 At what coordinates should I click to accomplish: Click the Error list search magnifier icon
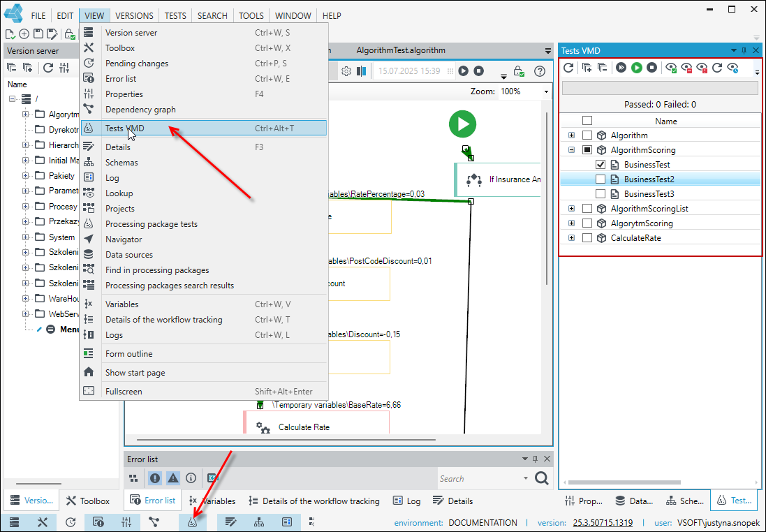point(541,478)
